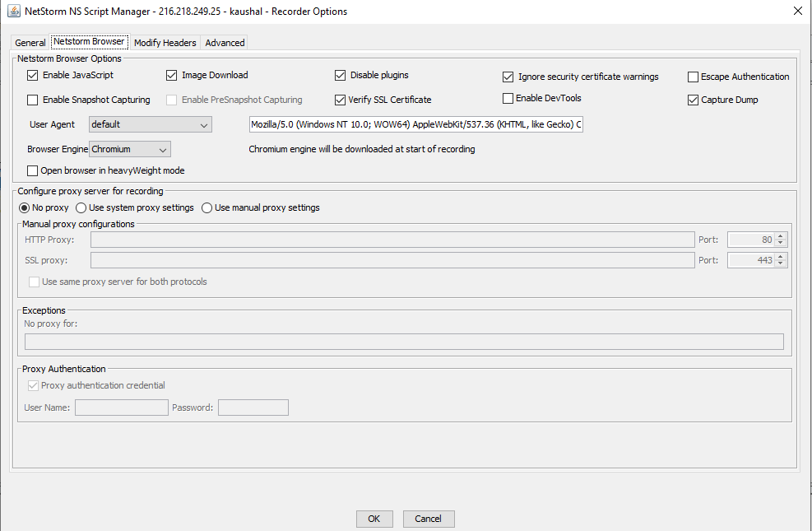
Task: Uncheck Verify SSL Certificate
Action: (341, 100)
